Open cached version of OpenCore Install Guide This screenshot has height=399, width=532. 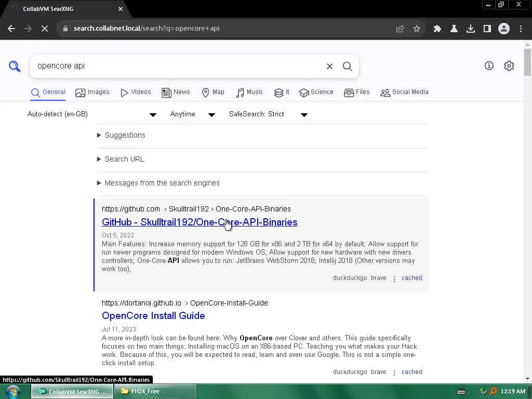click(x=412, y=372)
